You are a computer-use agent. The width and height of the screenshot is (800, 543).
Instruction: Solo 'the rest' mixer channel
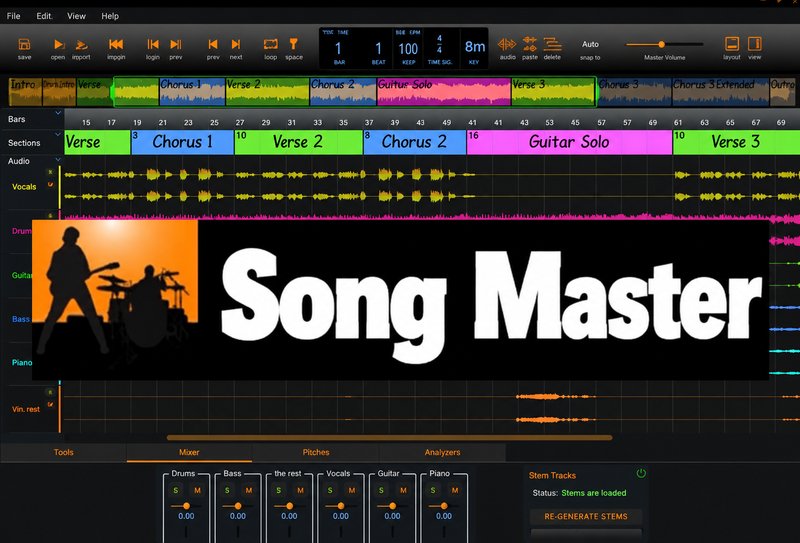(x=279, y=490)
